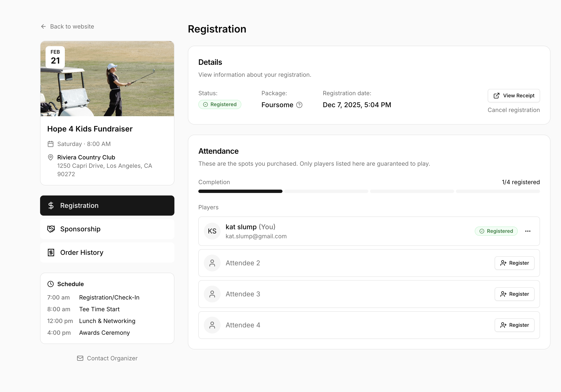Select the Registration dollar icon in sidebar
The height and width of the screenshot is (392, 561).
[51, 205]
